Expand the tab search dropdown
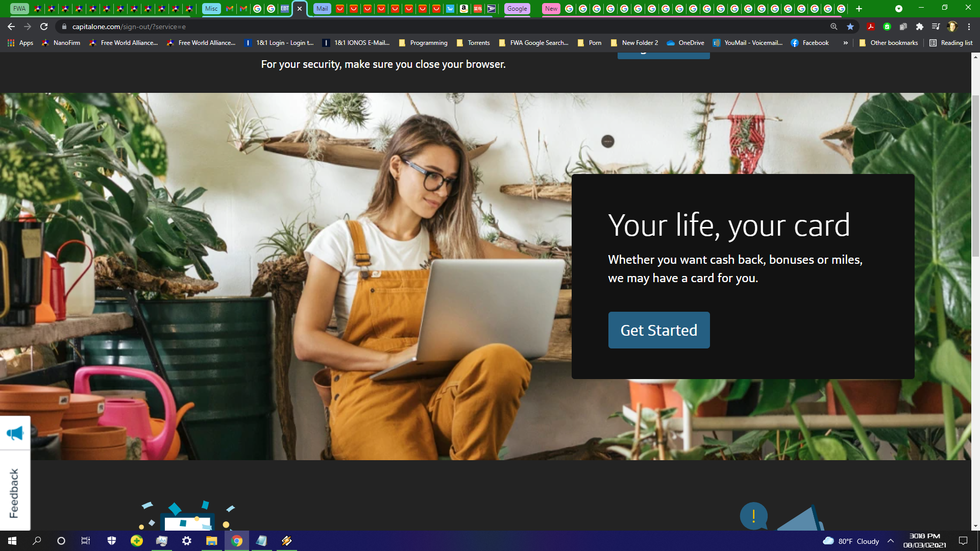 899,9
